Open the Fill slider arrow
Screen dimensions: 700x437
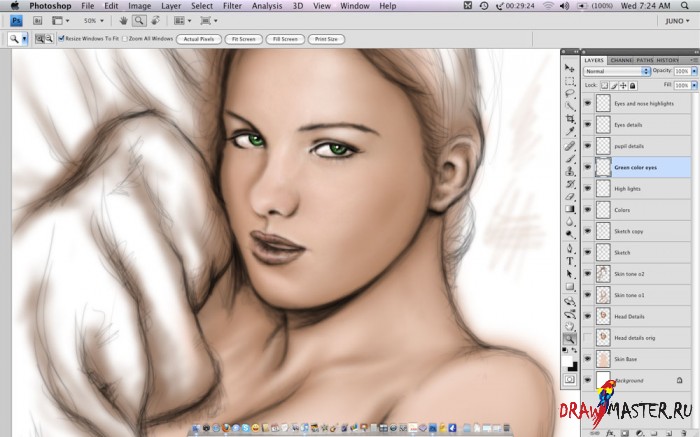pos(694,85)
